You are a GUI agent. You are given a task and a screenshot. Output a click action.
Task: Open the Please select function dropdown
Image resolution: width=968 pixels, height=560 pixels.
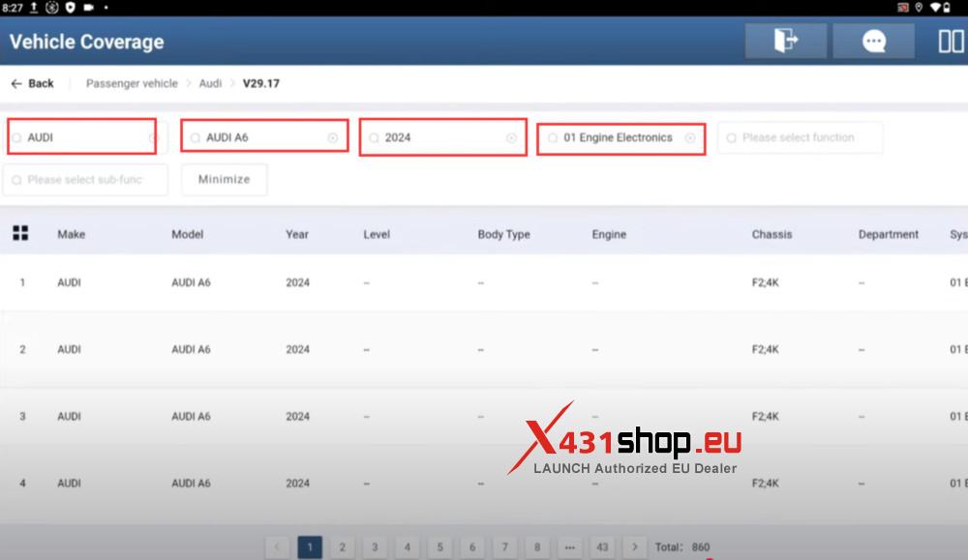800,137
